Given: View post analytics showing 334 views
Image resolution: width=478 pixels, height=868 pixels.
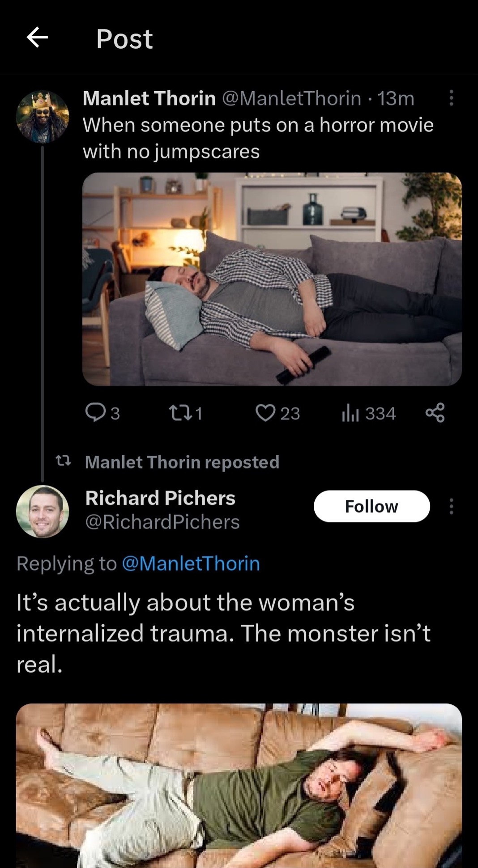Looking at the screenshot, I should coord(369,413).
